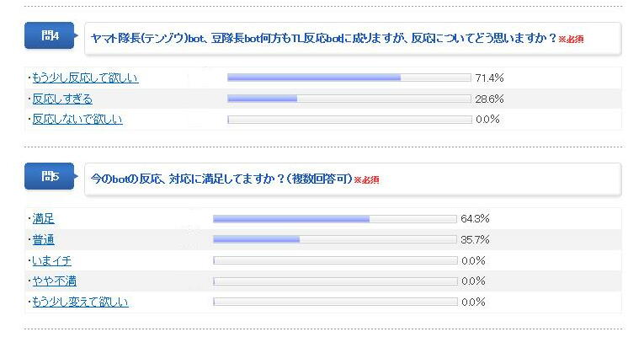This screenshot has height=337, width=644.
Task: Open the 反応しないで欲しい answer link
Action: coord(77,119)
